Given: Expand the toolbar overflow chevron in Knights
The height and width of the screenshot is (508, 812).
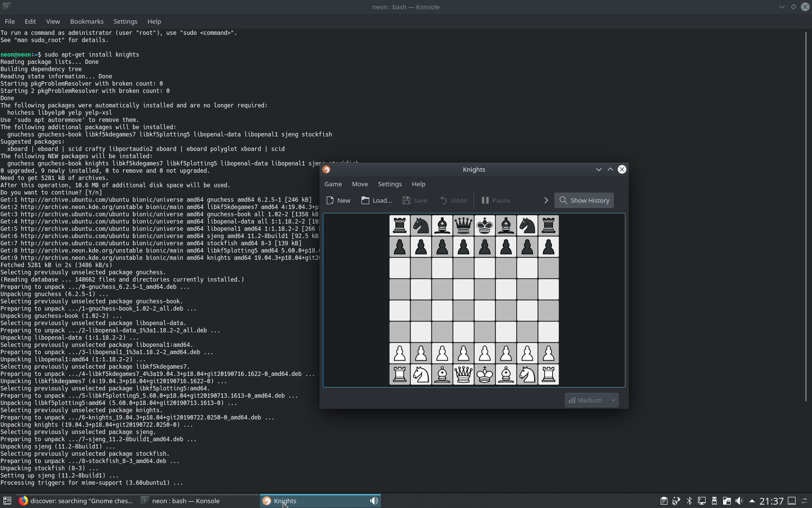Looking at the screenshot, I should 546,200.
